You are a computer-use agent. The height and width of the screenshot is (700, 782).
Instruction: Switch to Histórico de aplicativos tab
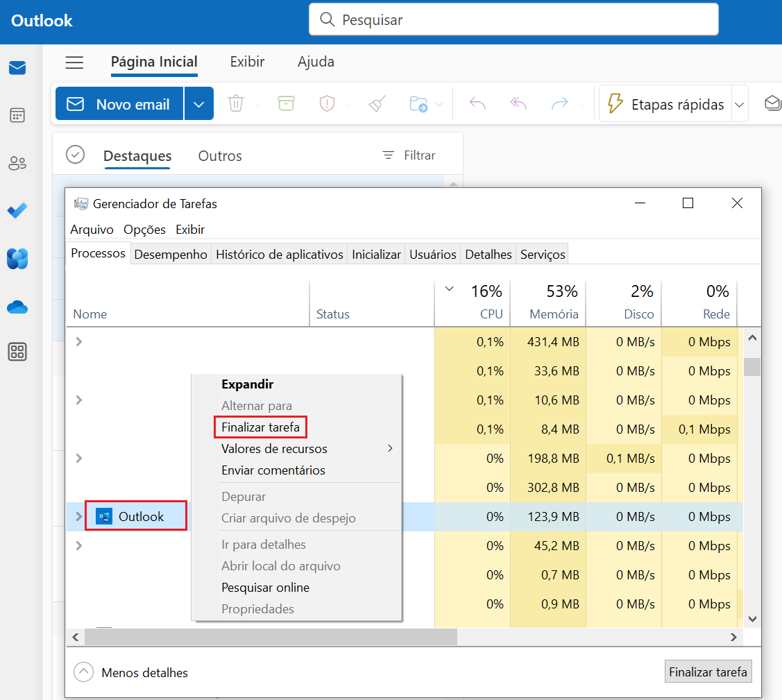[x=279, y=255]
